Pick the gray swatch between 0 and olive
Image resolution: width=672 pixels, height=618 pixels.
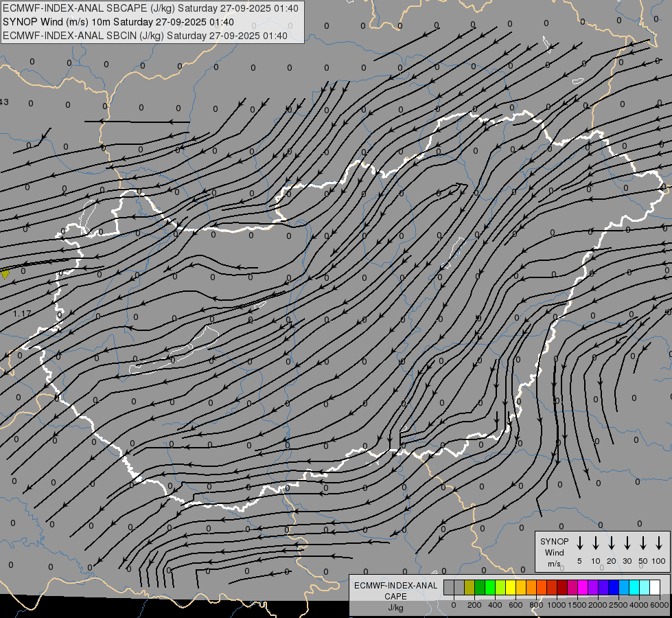[x=459, y=587]
